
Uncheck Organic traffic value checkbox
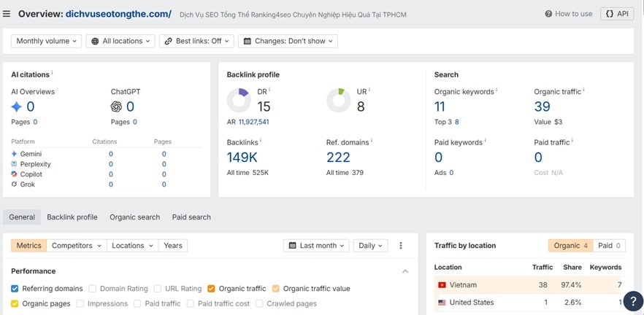pos(275,289)
